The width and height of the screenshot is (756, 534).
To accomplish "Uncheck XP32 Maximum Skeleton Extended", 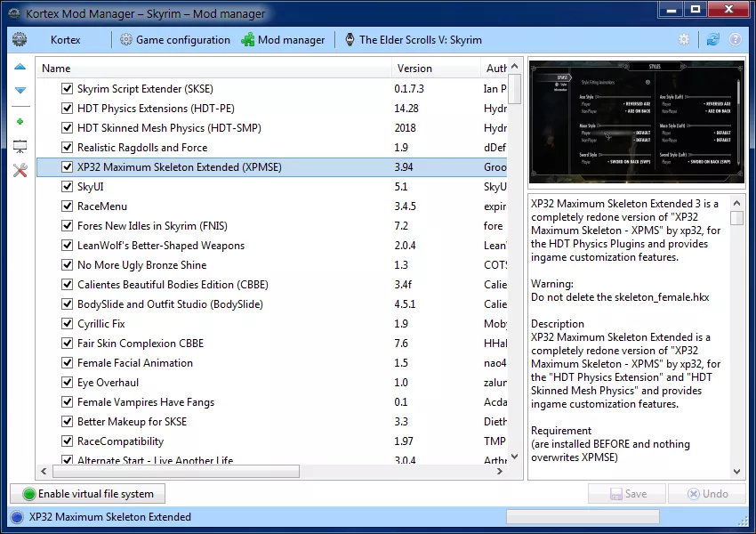I will coord(67,167).
